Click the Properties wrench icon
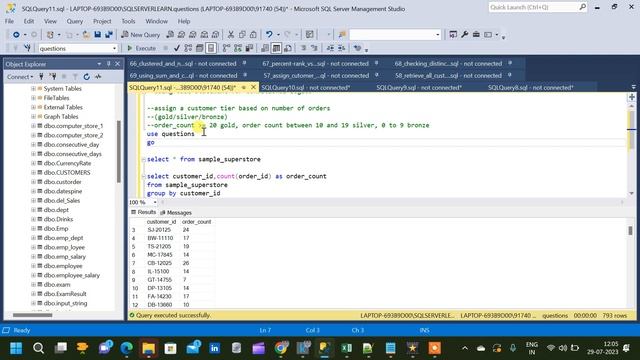Screen dimensions: 640x360 [464, 35]
